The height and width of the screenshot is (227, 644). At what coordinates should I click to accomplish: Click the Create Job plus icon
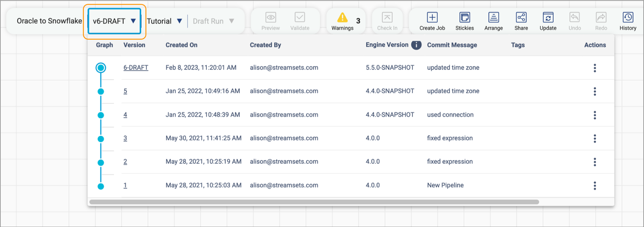432,17
